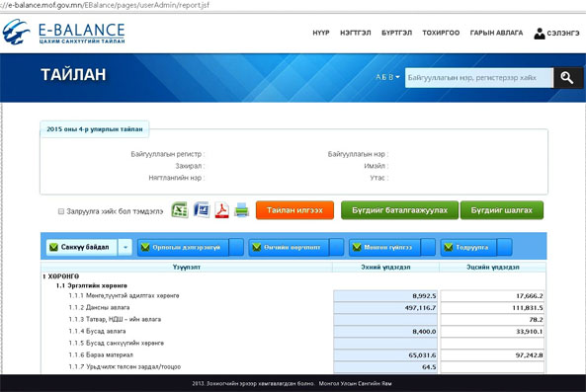
Task: Click closing balance field showing 33,910.1
Action: tap(492, 332)
